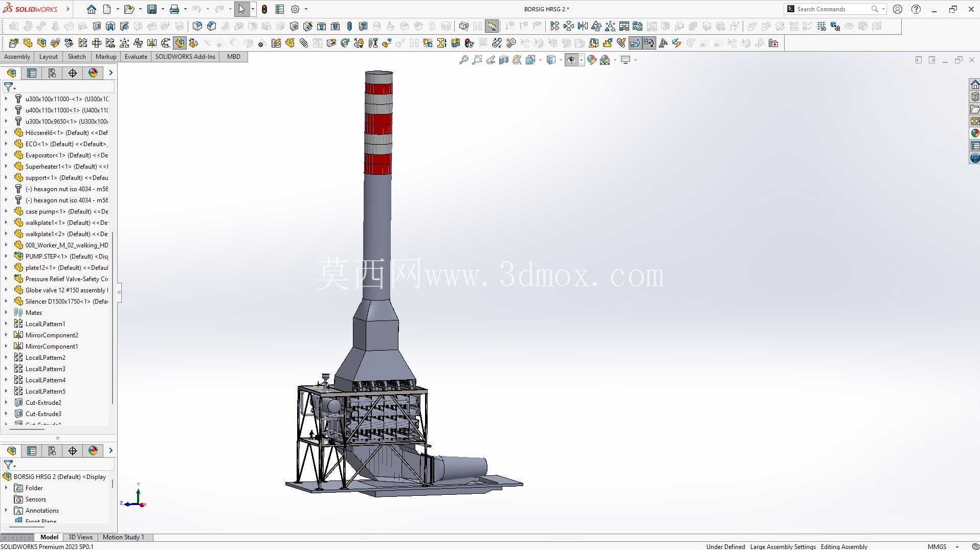Click Large Assembly Settings in the status bar
980x550 pixels.
click(x=783, y=546)
